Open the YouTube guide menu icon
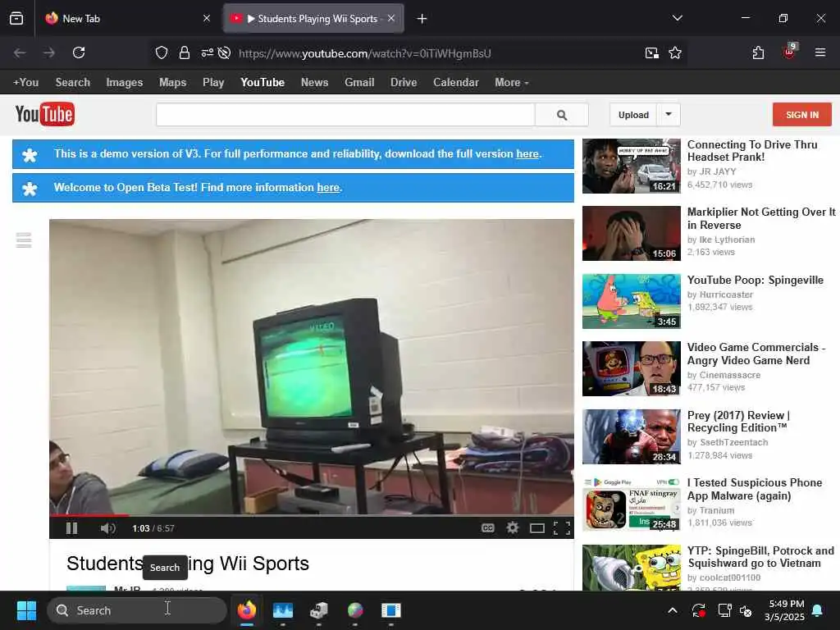 tap(24, 240)
